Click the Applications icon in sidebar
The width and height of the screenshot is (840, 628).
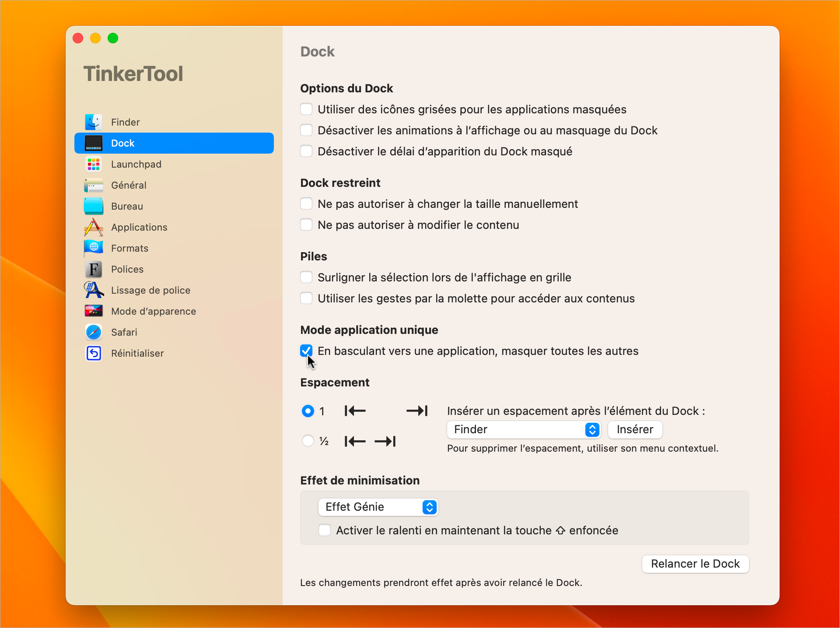[x=94, y=227]
